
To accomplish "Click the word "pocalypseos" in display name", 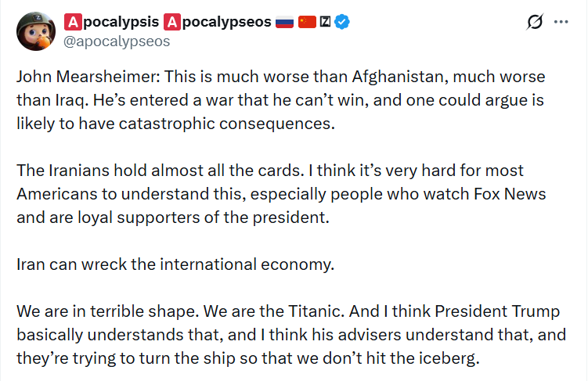I will [x=225, y=23].
